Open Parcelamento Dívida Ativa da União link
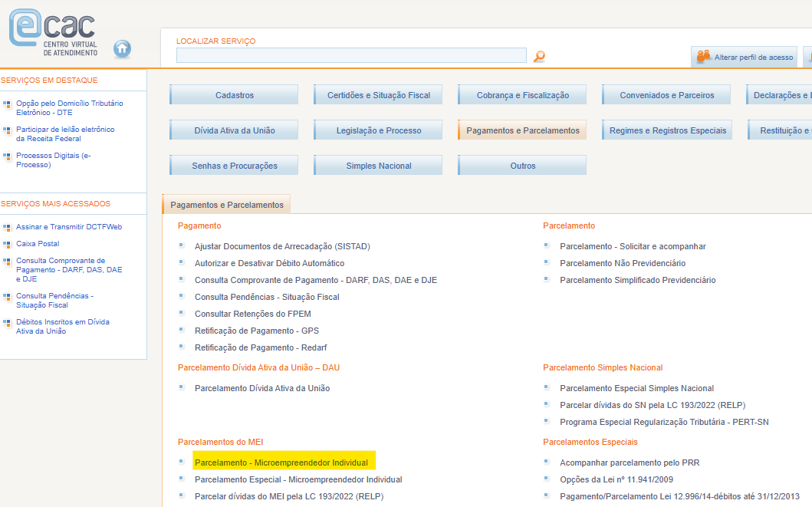Image resolution: width=812 pixels, height=507 pixels. point(262,388)
